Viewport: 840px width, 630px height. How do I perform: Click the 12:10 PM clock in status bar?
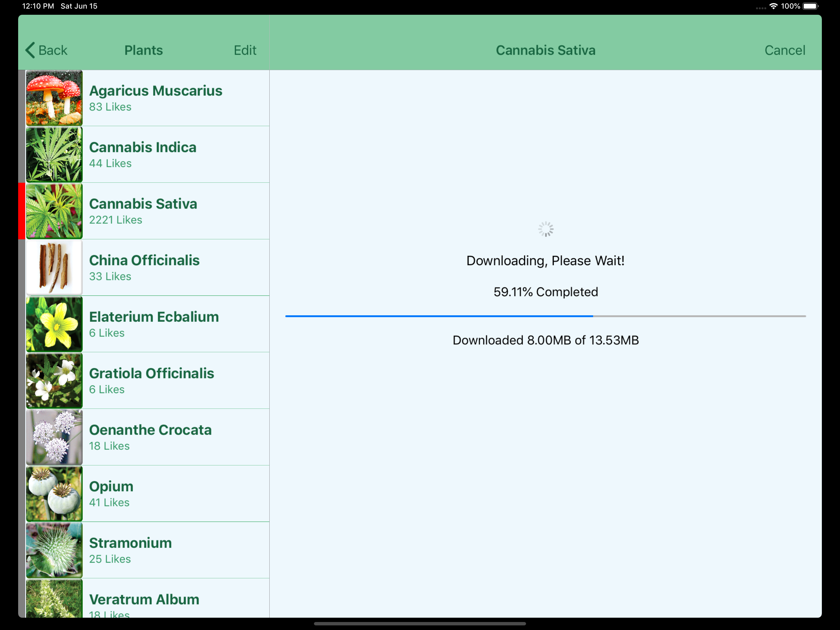[38, 6]
